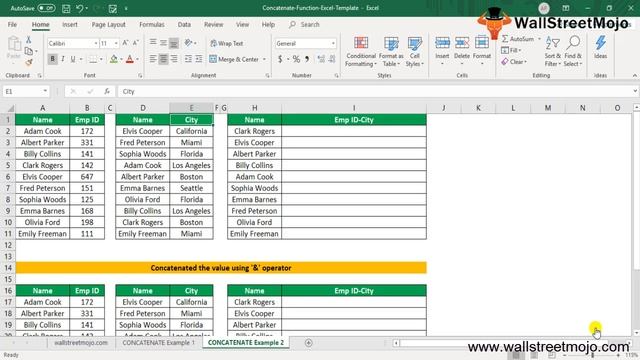Click the Clear eraser button
The width and height of the screenshot is (640, 360).
coord(514,62)
